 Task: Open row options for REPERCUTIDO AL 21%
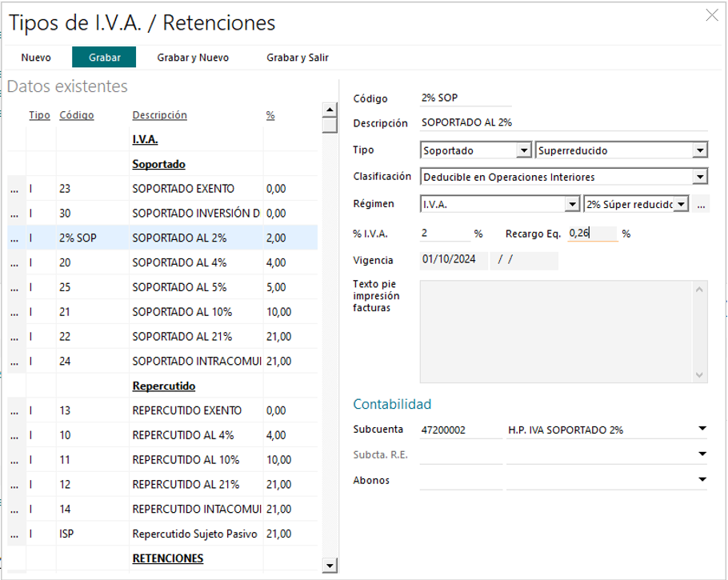click(14, 486)
